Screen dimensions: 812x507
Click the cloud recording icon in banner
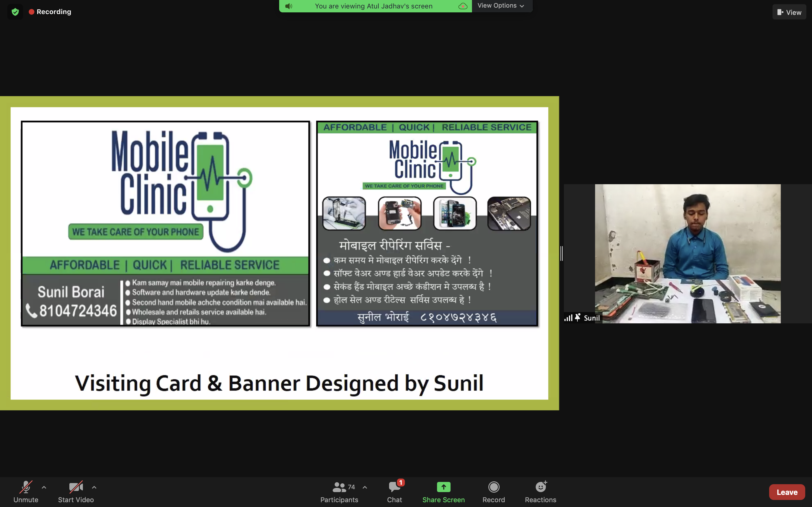(463, 6)
